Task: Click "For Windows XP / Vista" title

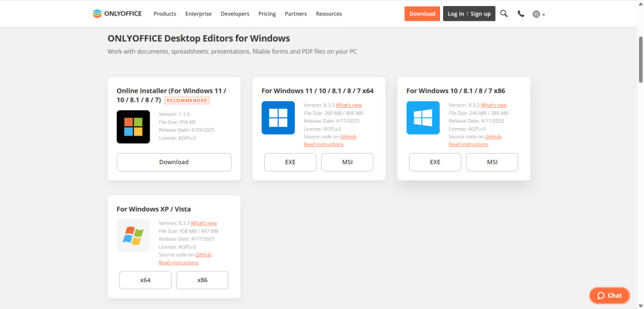Action: [154, 209]
